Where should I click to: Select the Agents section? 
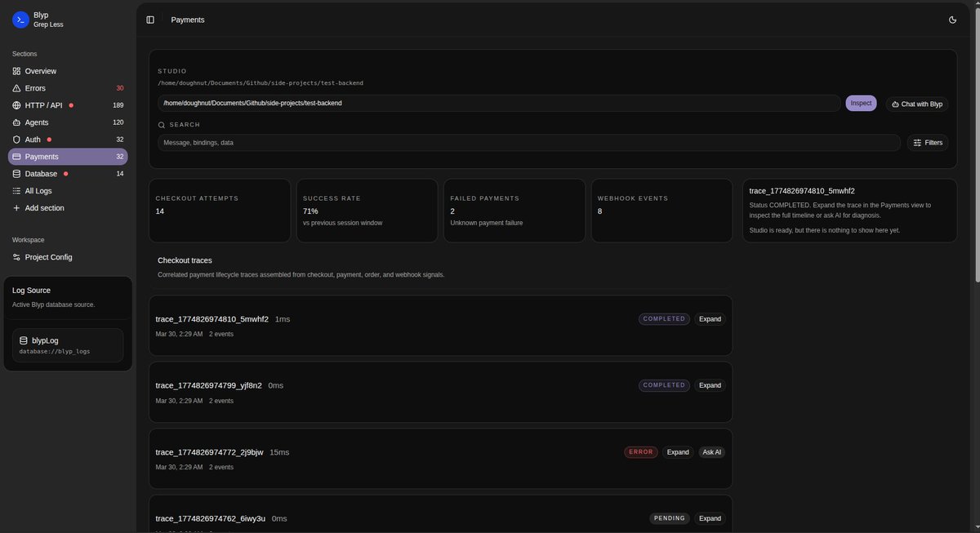68,122
